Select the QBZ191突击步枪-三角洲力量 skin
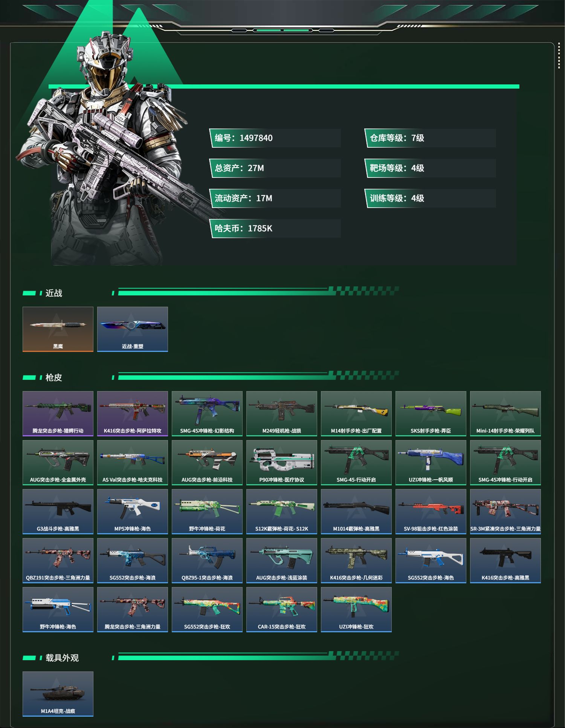Image resolution: width=565 pixels, height=728 pixels. (x=58, y=561)
